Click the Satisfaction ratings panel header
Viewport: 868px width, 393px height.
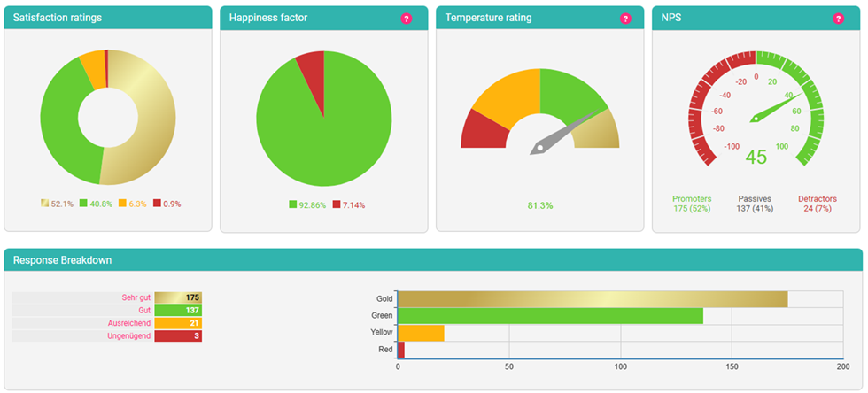click(x=108, y=18)
